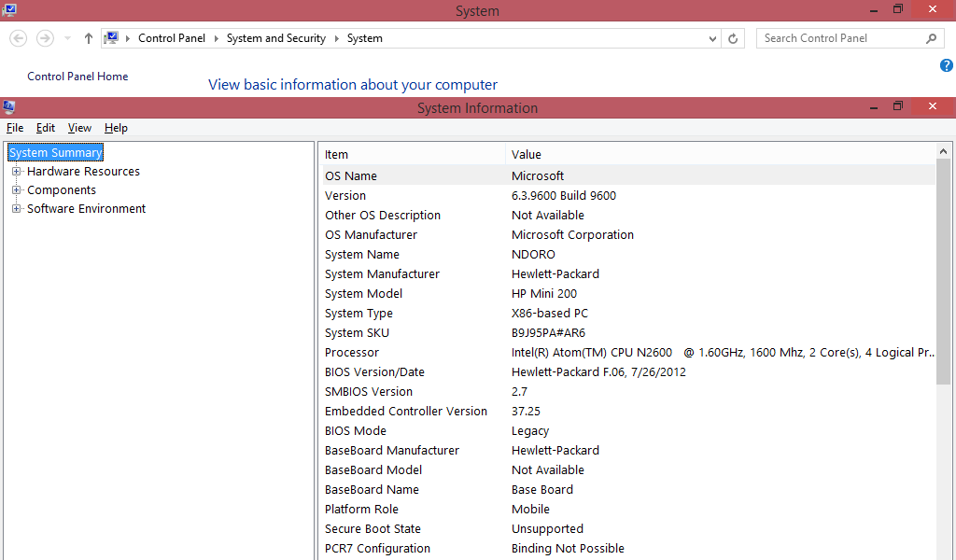Click the Control Panel icon in the address bar
956x560 pixels.
click(114, 37)
